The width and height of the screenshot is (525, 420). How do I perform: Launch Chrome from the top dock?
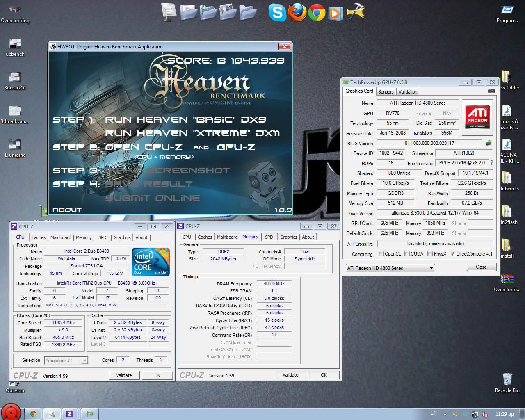pyautogui.click(x=317, y=13)
